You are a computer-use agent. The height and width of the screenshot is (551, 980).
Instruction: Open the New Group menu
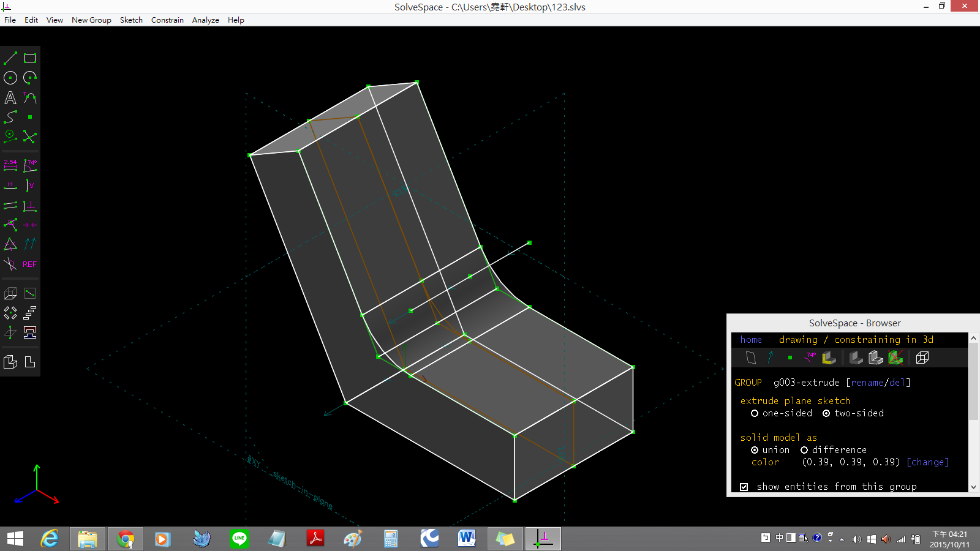click(91, 20)
